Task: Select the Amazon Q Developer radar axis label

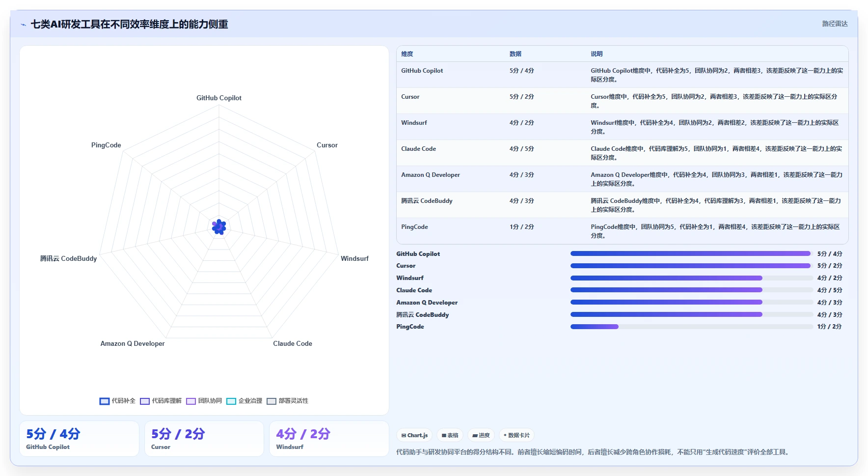Action: (133, 343)
